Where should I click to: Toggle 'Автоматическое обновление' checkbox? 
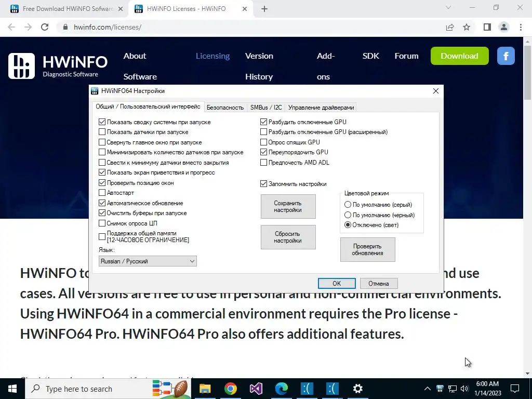(102, 203)
